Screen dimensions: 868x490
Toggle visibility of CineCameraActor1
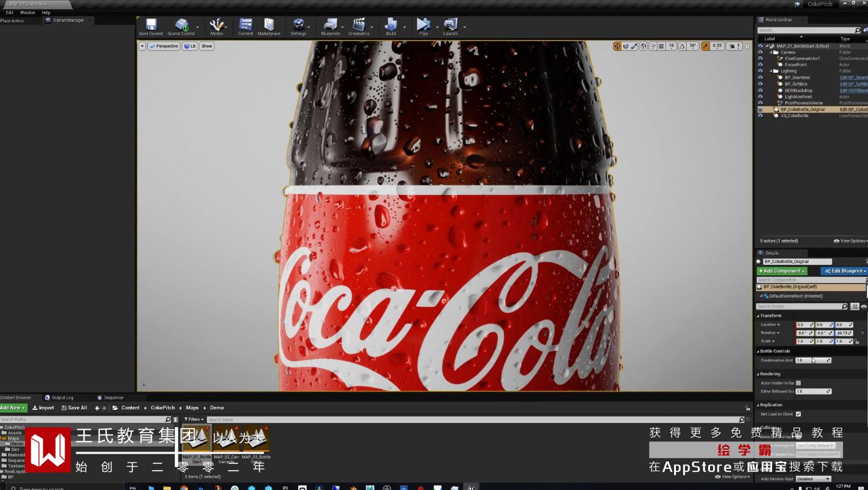[760, 58]
